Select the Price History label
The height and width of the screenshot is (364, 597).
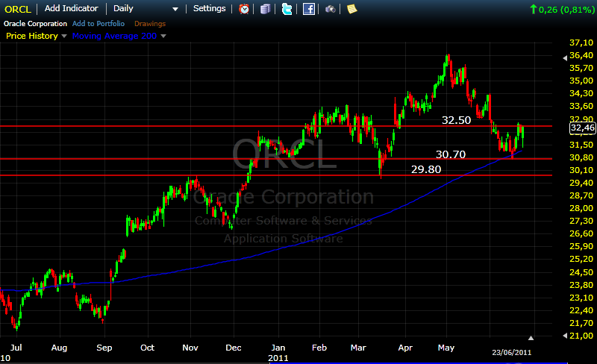pyautogui.click(x=32, y=36)
